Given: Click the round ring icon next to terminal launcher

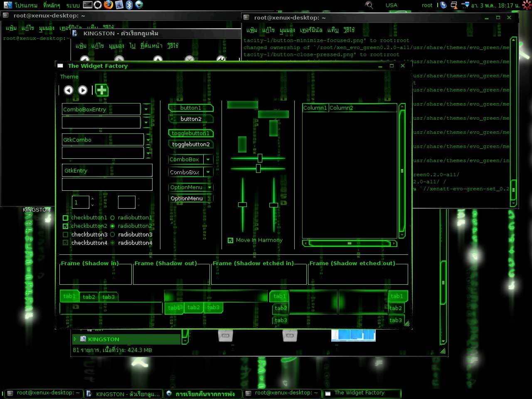Looking at the screenshot, I should point(98,5).
